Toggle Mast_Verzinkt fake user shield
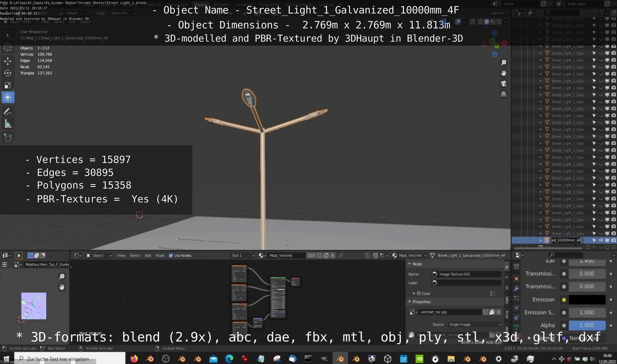617x364 pixels. [x=319, y=255]
